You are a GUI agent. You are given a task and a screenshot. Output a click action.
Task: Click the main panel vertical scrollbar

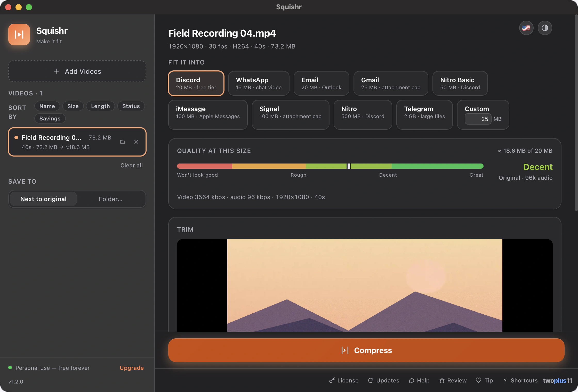(576, 113)
